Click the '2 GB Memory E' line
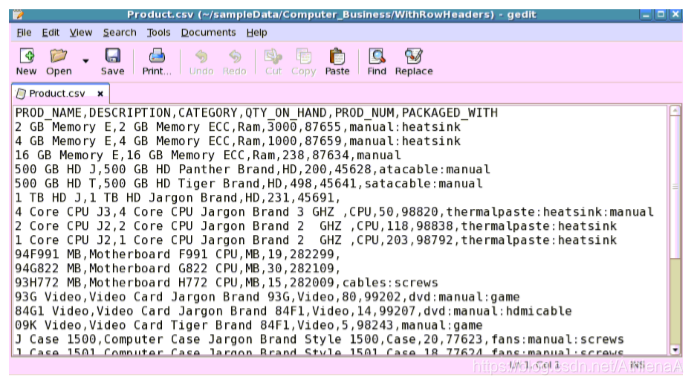 [x=238, y=127]
